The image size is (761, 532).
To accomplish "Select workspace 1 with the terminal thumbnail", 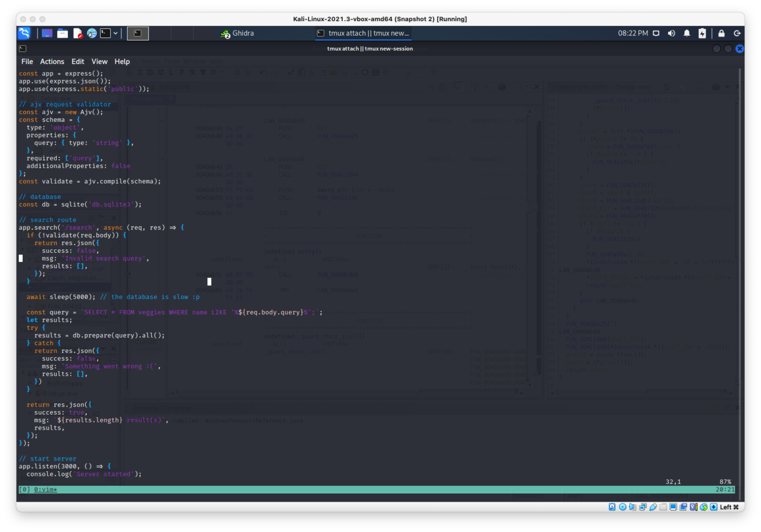I will click(138, 33).
